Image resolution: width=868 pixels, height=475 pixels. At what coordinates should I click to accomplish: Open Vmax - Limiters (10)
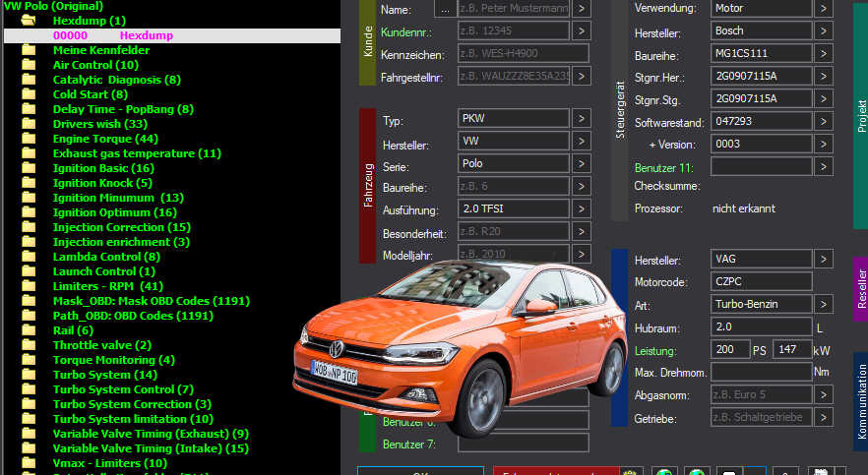(109, 463)
